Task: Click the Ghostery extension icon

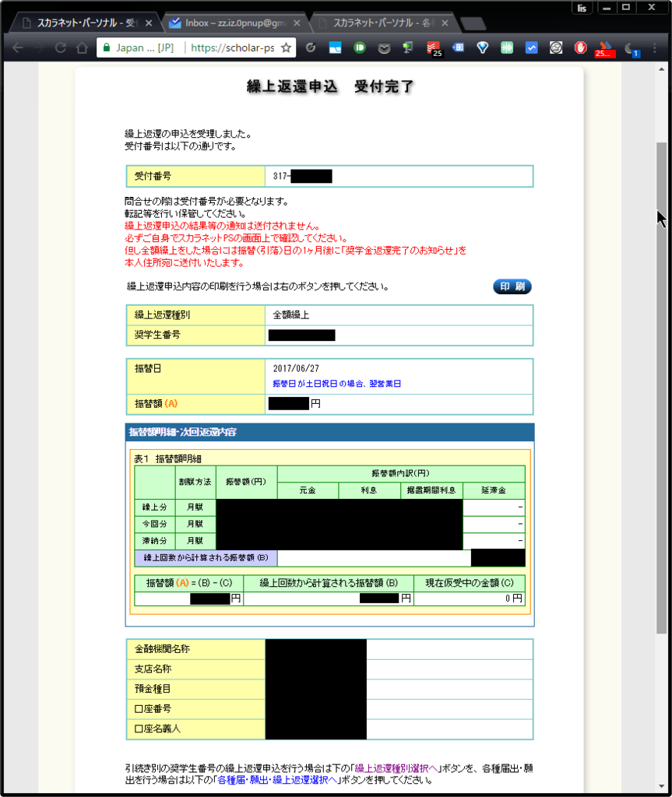Action: click(556, 47)
